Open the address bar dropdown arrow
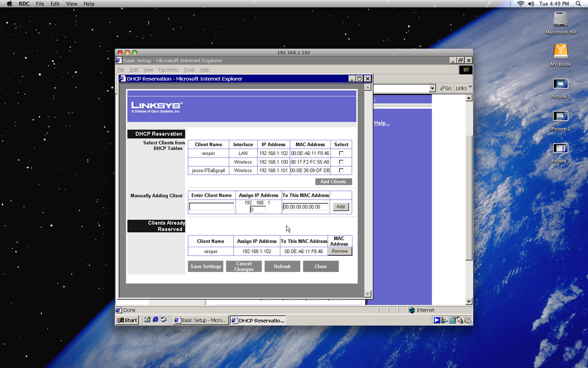The width and height of the screenshot is (588, 368). tap(432, 88)
